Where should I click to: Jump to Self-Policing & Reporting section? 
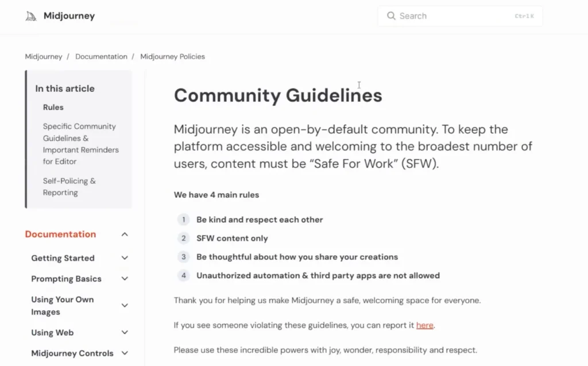69,187
